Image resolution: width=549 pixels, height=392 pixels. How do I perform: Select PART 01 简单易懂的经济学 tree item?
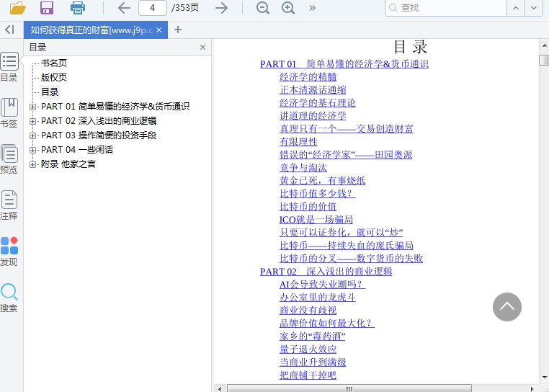[x=115, y=107]
